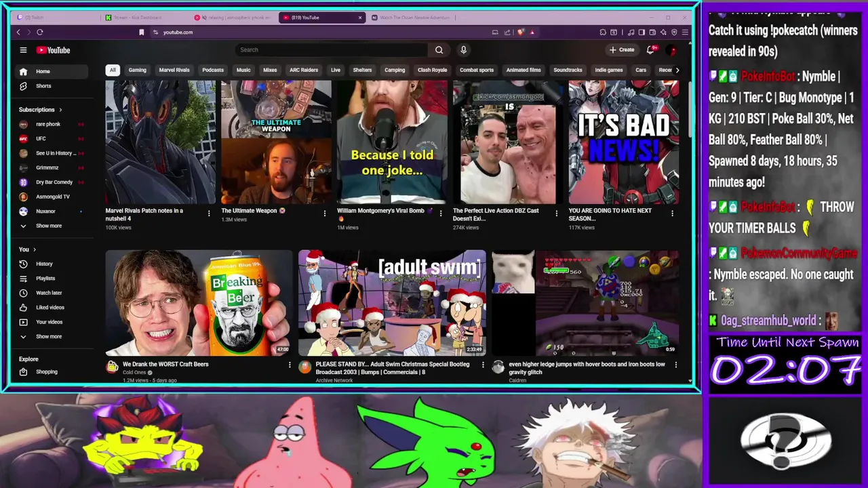Click the search magnifier button
This screenshot has height=488, width=868.
439,49
